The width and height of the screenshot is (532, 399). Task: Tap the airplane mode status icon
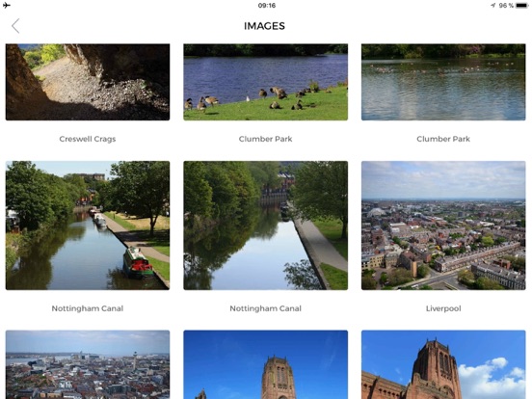tap(7, 5)
